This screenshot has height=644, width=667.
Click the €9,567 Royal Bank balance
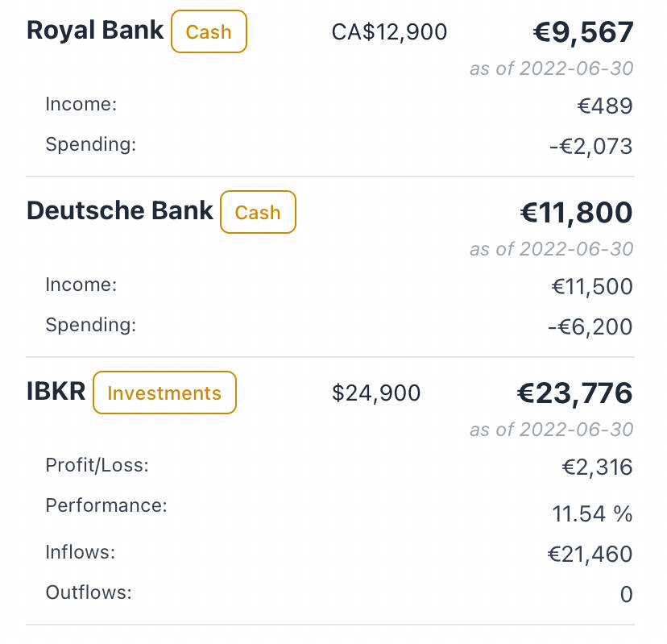click(x=583, y=32)
